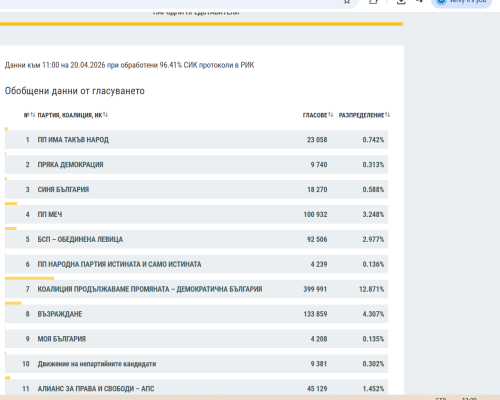Image resolution: width=500 pixels, height=400 pixels.
Task: Click percentage value "0.313%"
Action: coord(373,165)
